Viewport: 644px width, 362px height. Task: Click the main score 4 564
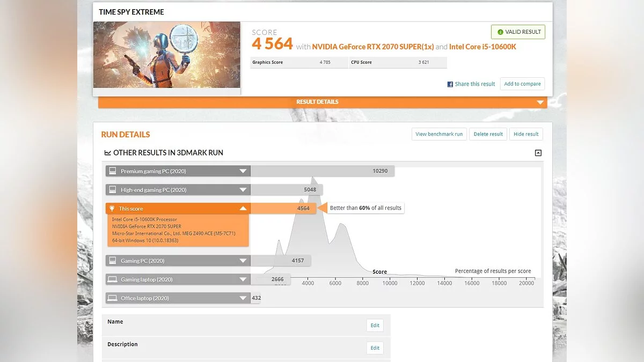(273, 44)
